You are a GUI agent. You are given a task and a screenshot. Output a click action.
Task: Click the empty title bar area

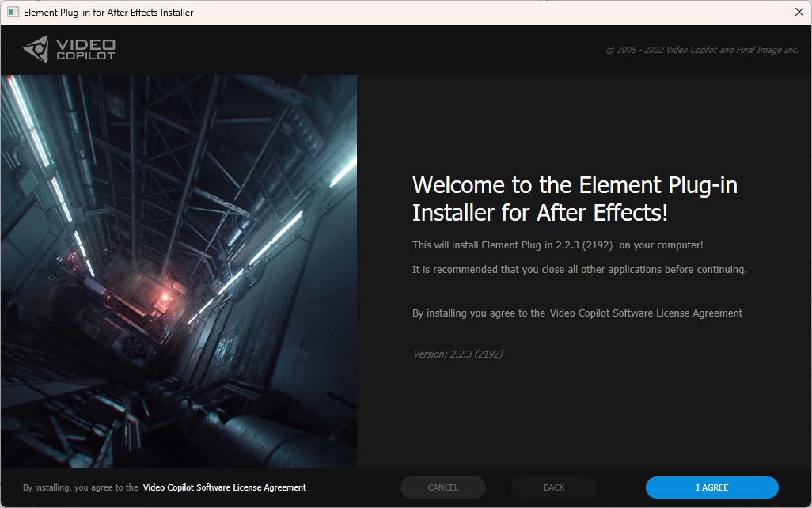[475, 12]
